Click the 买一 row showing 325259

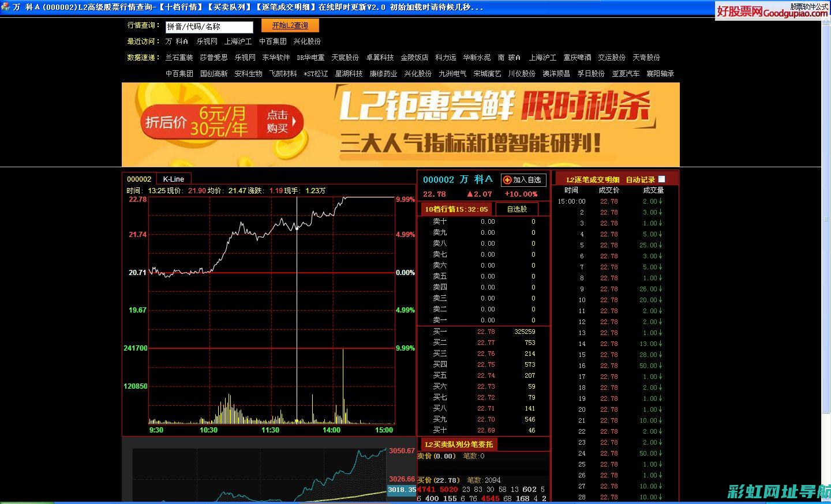click(x=484, y=332)
